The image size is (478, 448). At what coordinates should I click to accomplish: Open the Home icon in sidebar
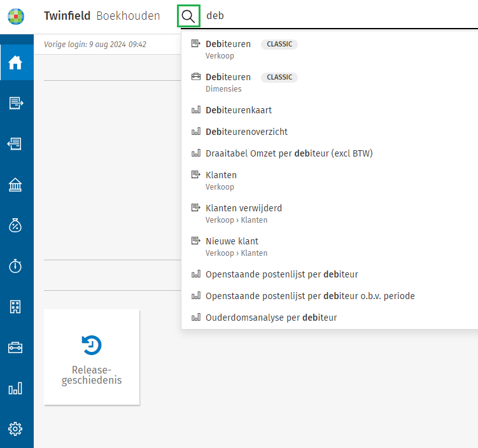tap(16, 62)
